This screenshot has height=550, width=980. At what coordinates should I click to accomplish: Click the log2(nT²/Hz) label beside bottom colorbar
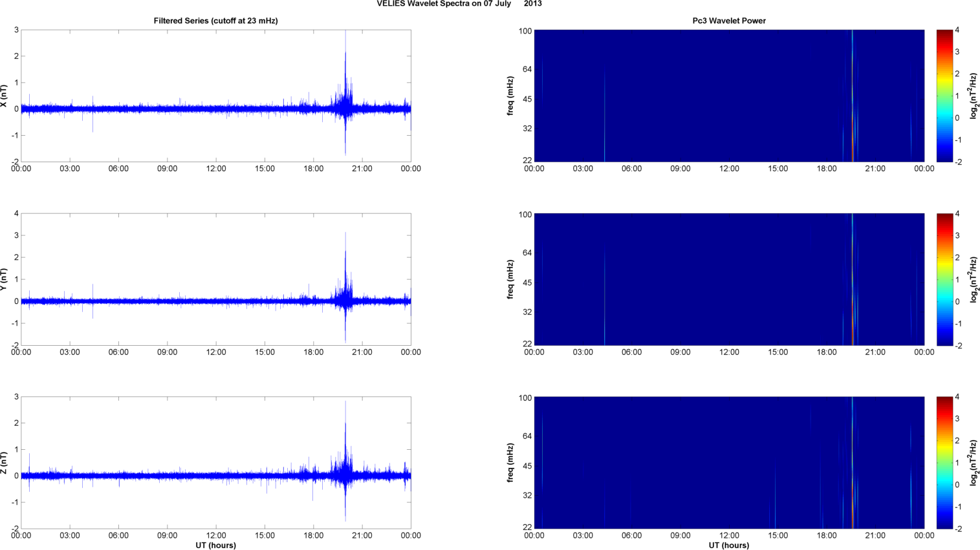[x=974, y=463]
